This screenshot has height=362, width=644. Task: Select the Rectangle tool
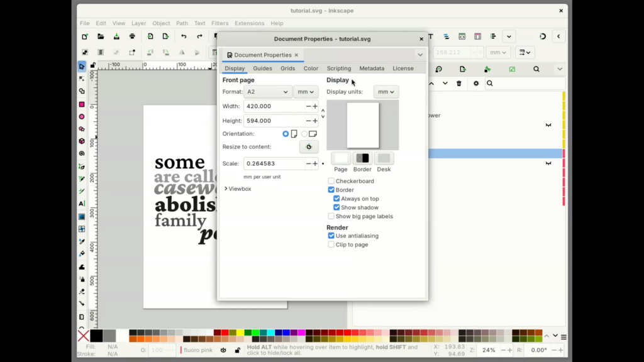82,104
